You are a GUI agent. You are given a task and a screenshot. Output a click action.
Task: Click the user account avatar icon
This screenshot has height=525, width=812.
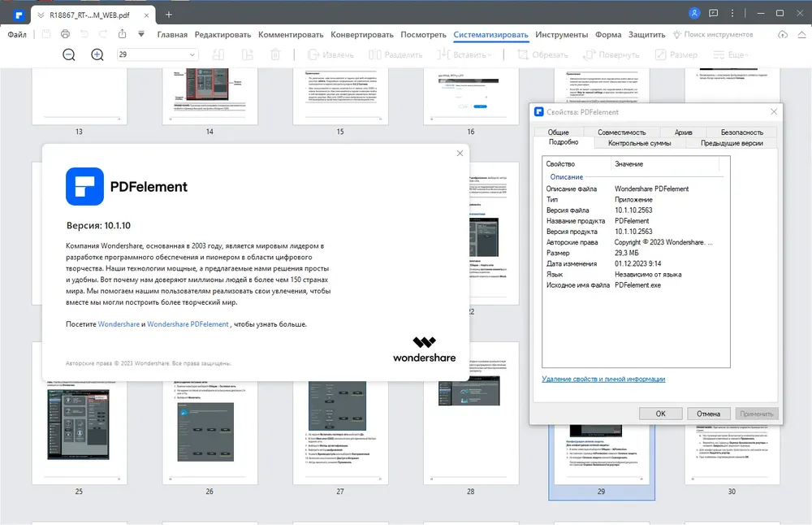694,14
